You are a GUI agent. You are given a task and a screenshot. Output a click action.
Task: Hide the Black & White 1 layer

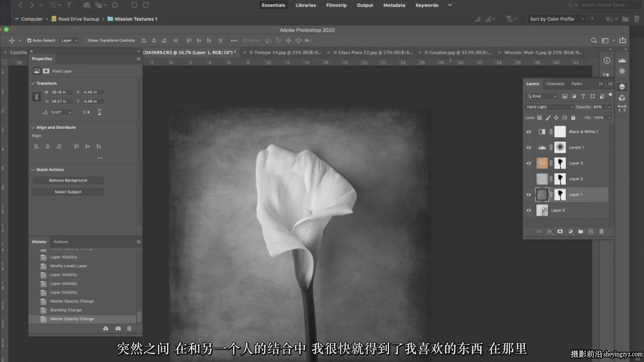[529, 132]
